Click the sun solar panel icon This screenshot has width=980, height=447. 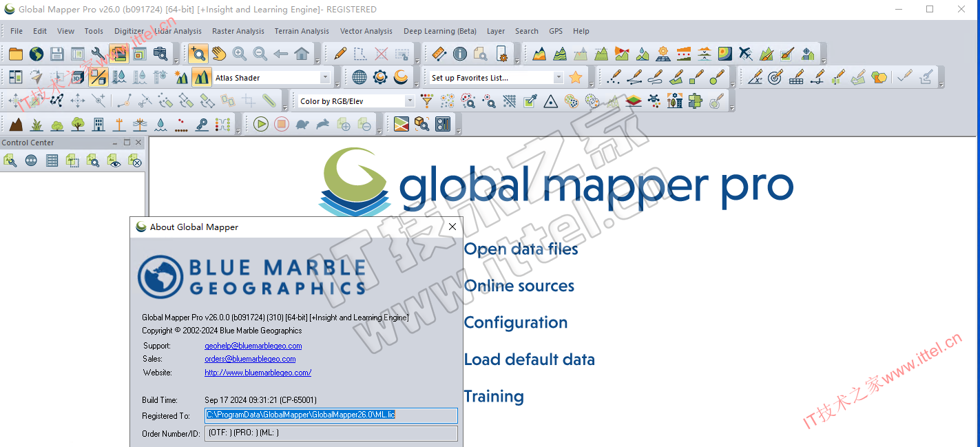point(663,54)
